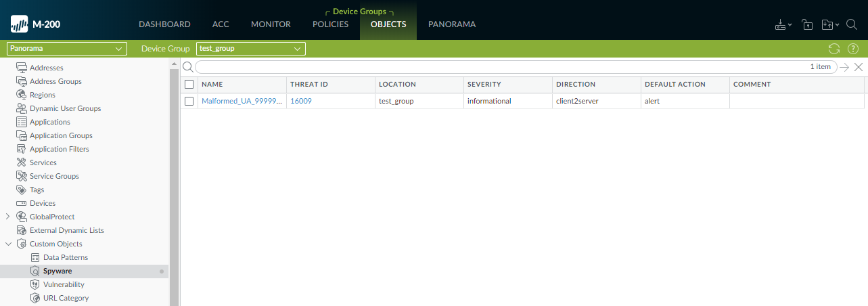This screenshot has height=306, width=868.
Task: Click the Applications icon in sidebar
Action: pyautogui.click(x=22, y=122)
